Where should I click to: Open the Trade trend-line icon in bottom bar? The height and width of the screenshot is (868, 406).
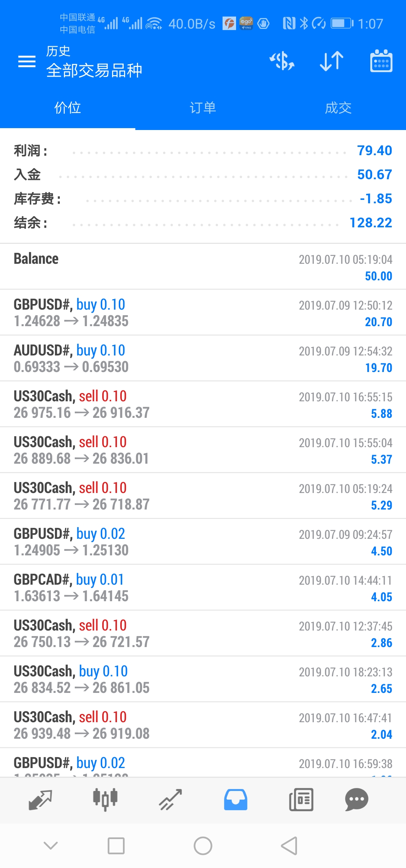(x=170, y=800)
